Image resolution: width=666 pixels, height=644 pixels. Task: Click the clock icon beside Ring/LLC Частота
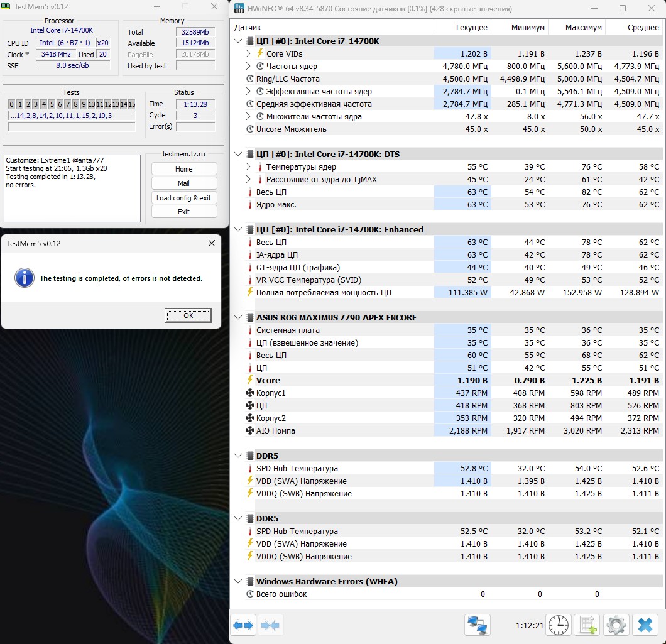[250, 79]
